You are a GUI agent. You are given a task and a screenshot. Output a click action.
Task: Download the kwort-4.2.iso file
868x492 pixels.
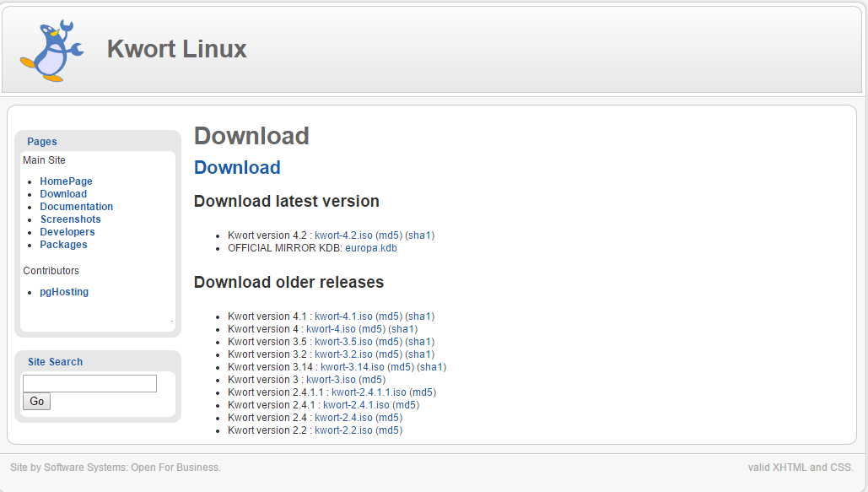tap(343, 235)
